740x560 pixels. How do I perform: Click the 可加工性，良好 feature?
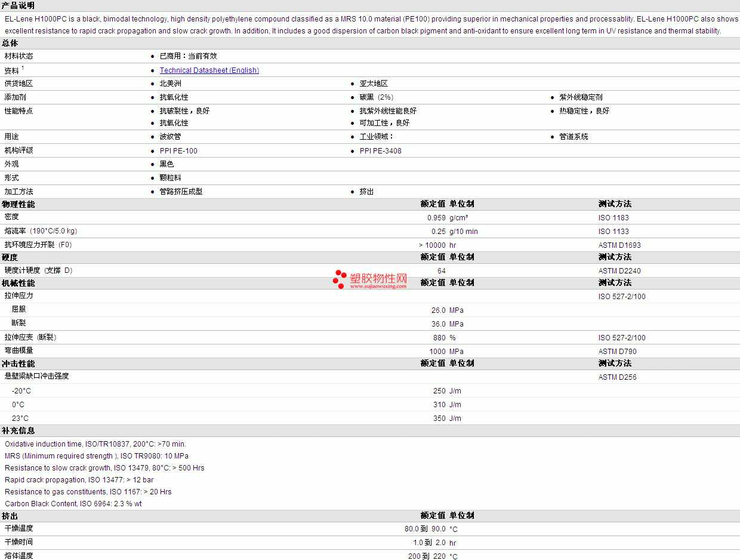tap(385, 123)
